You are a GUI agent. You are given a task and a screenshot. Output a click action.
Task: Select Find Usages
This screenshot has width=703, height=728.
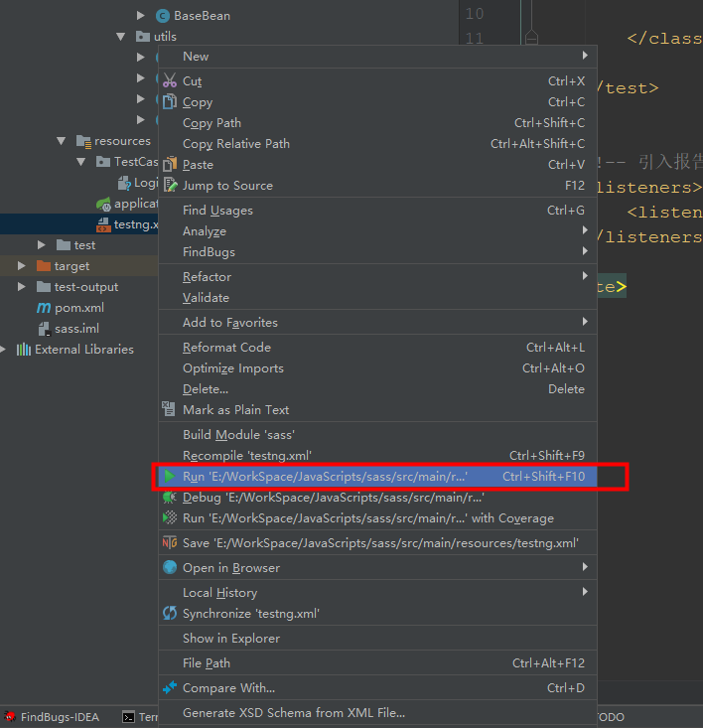377,210
